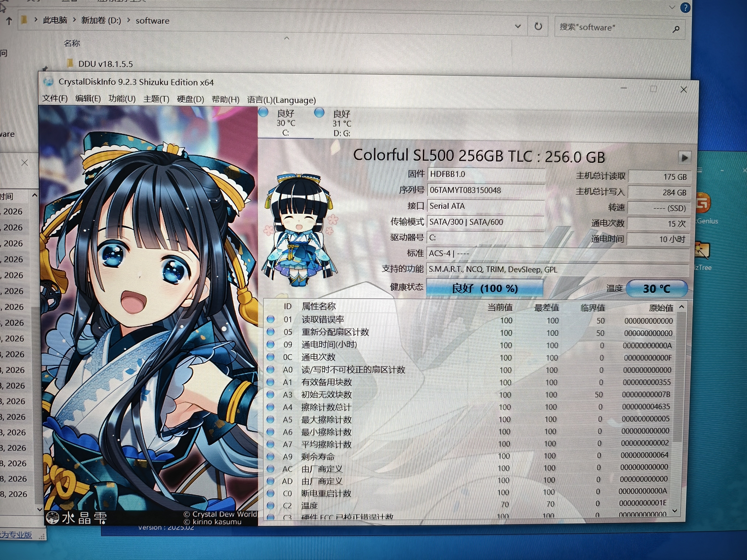
Task: Open the 帮助(H) menu
Action: point(225,100)
